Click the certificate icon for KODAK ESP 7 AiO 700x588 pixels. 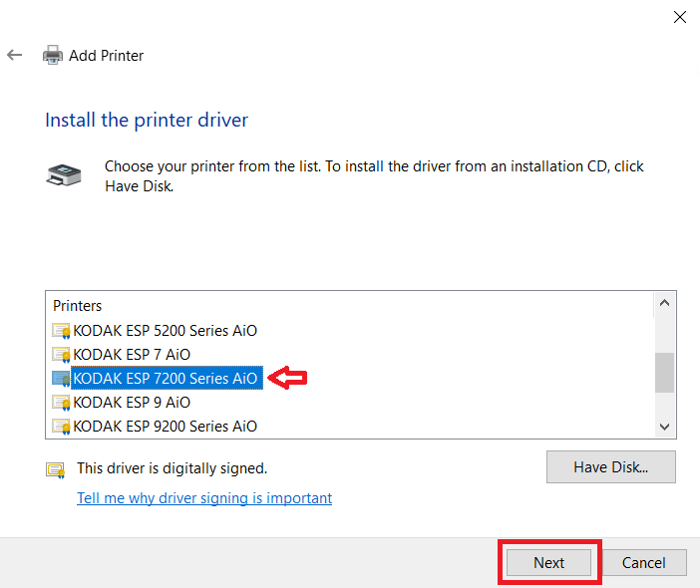click(61, 355)
